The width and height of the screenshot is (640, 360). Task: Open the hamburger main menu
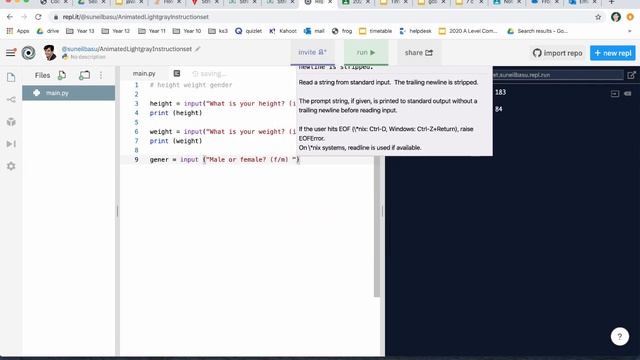click(11, 53)
